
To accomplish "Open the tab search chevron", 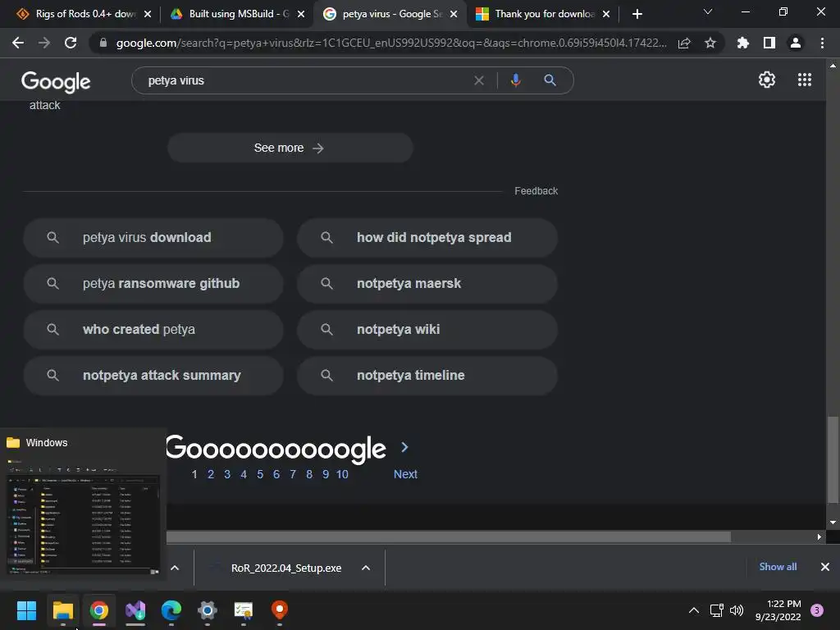I will 708,11.
